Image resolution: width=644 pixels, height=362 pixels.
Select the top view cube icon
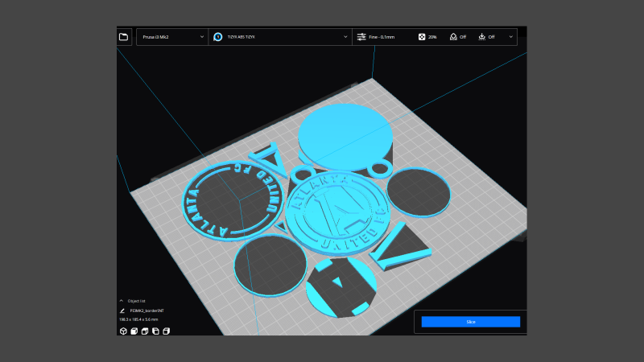pyautogui.click(x=144, y=331)
